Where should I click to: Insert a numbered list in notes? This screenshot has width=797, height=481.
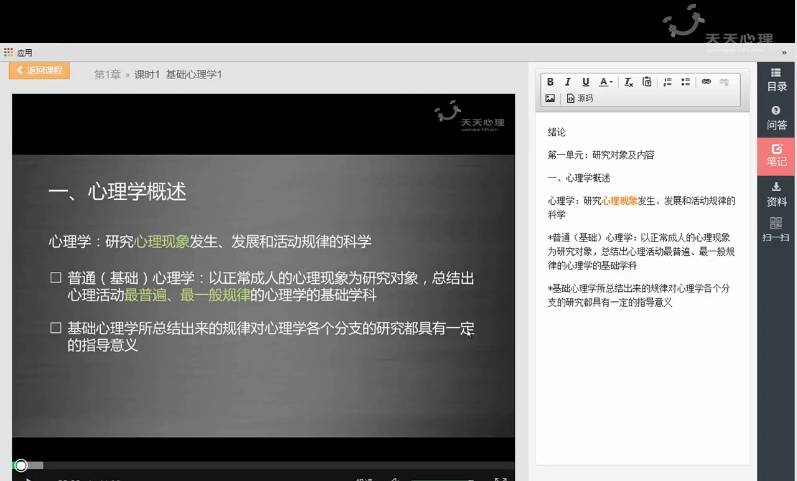[x=668, y=82]
